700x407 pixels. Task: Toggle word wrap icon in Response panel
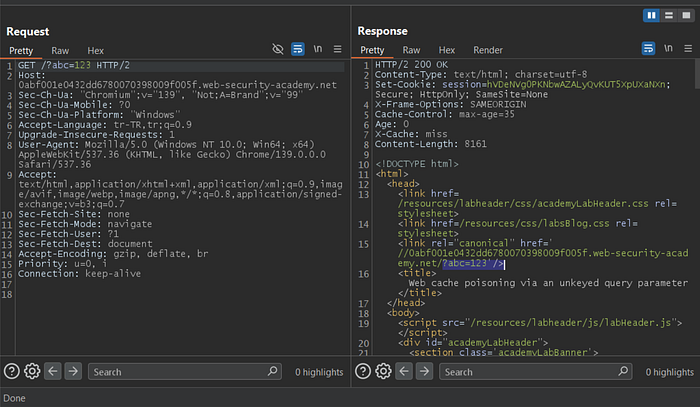(x=648, y=48)
